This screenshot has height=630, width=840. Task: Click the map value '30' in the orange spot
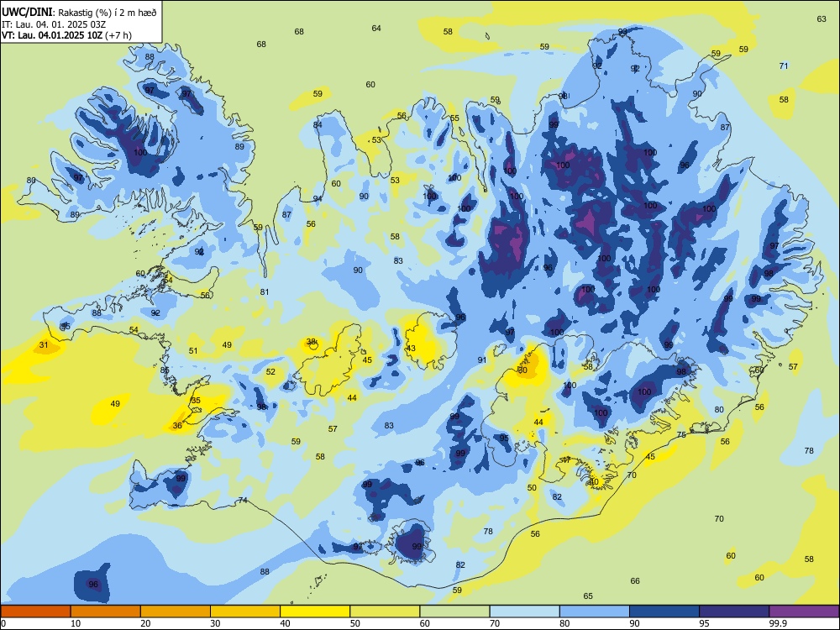(522, 370)
